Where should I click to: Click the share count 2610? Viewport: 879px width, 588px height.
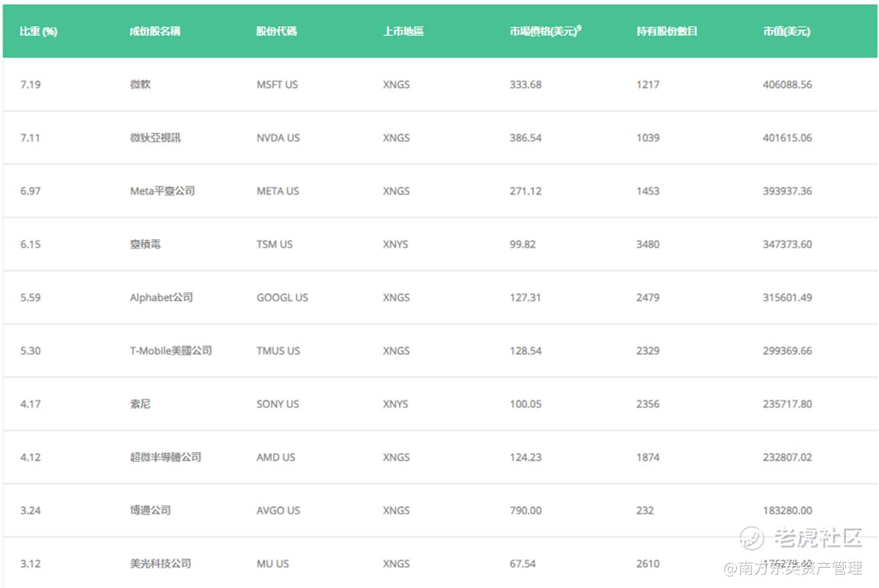[x=648, y=564]
